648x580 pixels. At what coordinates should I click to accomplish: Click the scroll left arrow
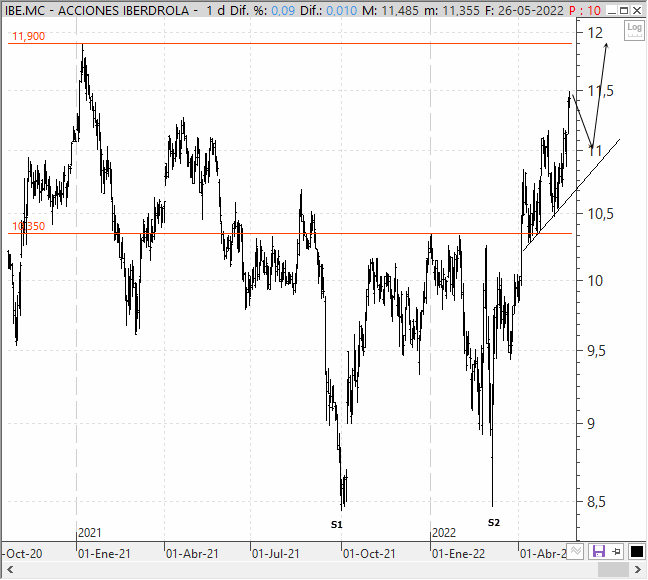point(10,570)
